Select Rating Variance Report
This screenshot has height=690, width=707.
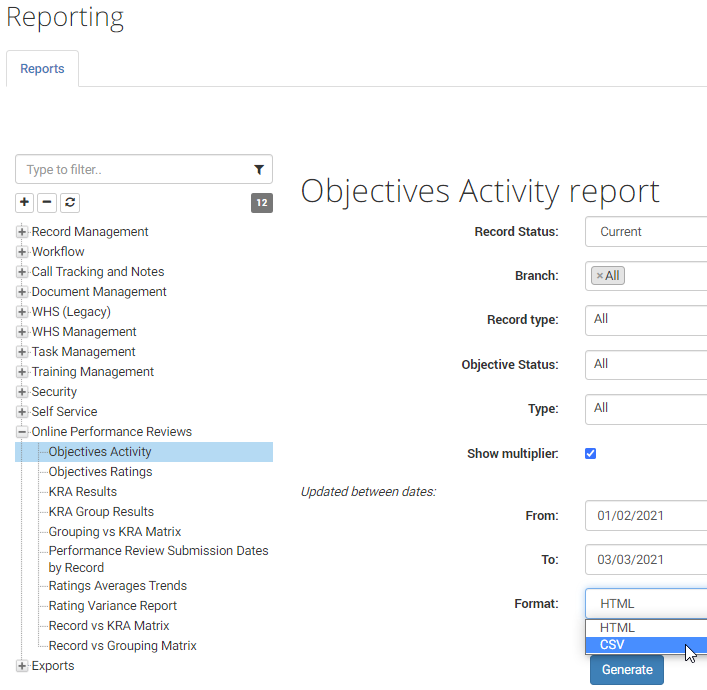pyautogui.click(x=113, y=606)
